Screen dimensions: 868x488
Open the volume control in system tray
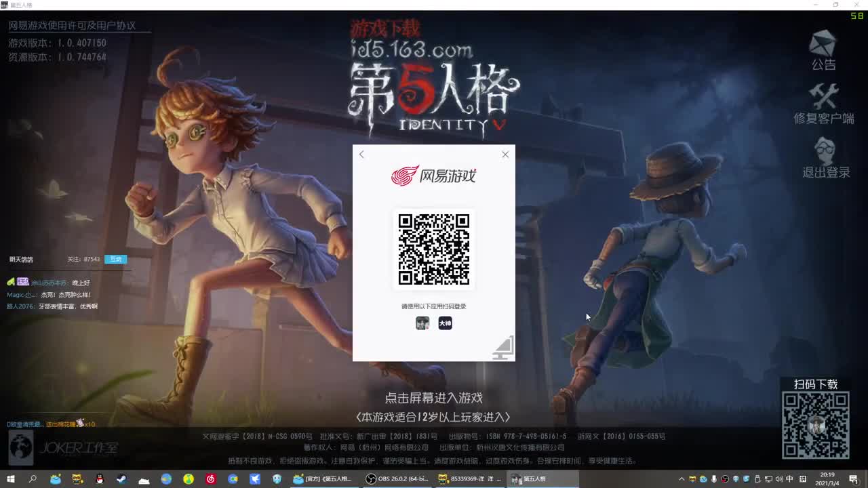[x=779, y=479]
